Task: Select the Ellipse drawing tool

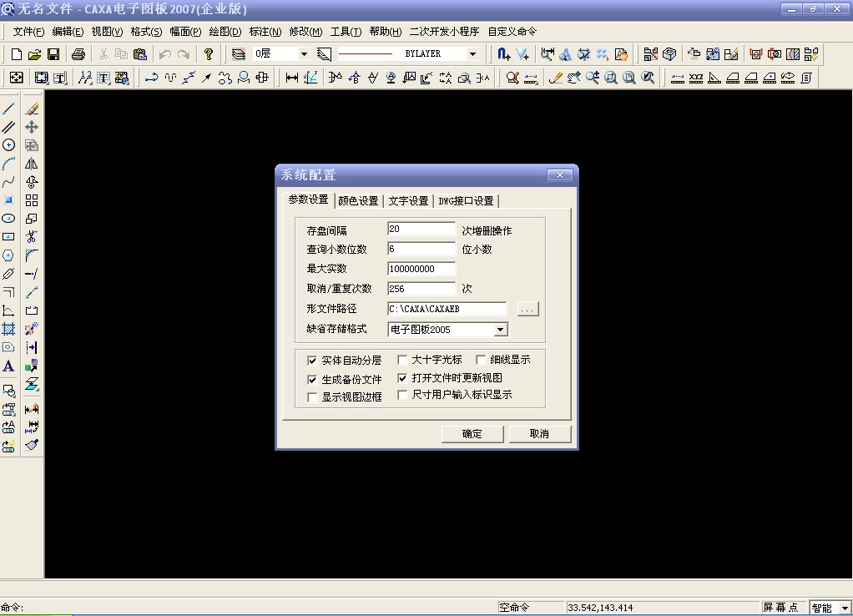Action: (8, 219)
